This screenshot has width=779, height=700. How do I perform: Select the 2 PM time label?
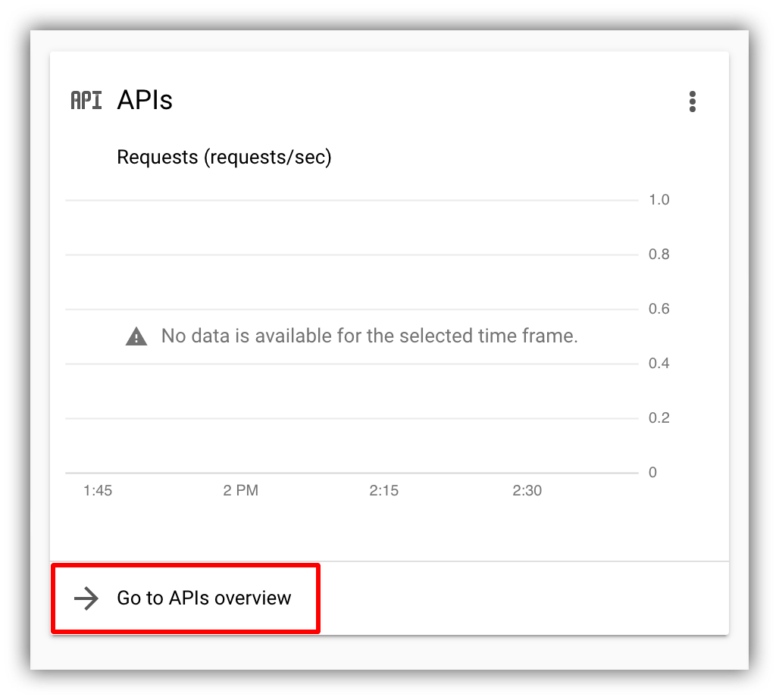pyautogui.click(x=240, y=490)
